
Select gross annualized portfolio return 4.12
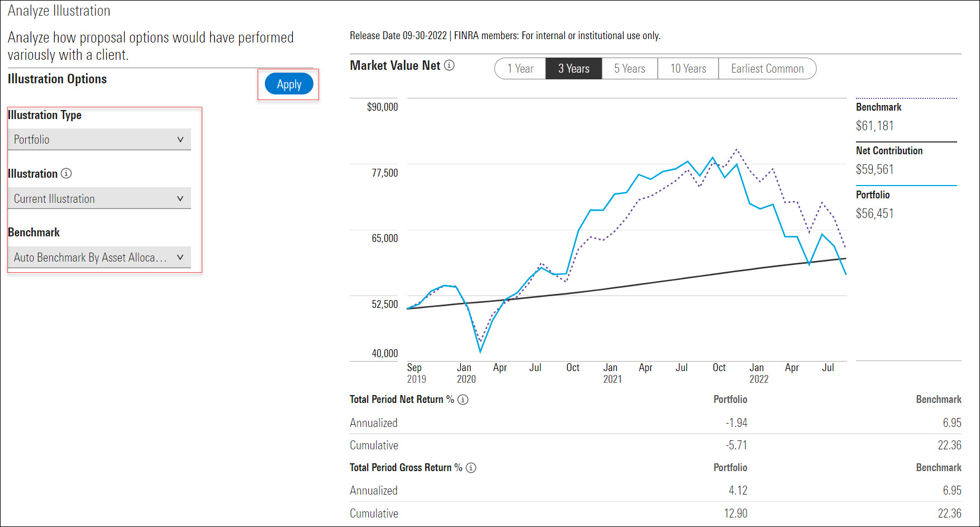tap(738, 491)
